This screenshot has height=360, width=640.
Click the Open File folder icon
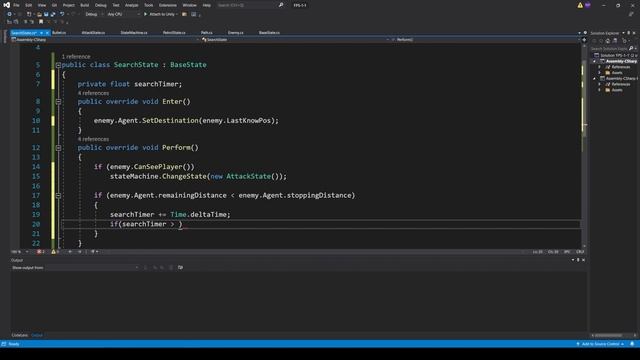pos(39,14)
